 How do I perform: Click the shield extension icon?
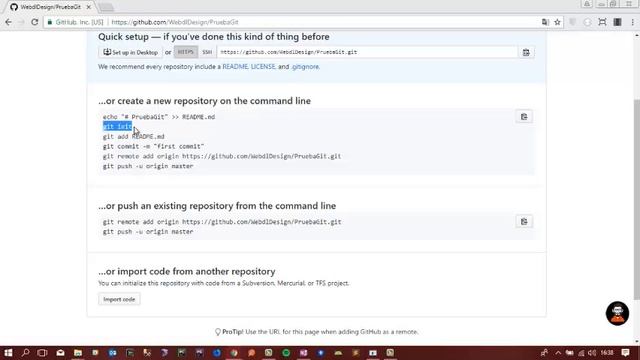point(572,22)
